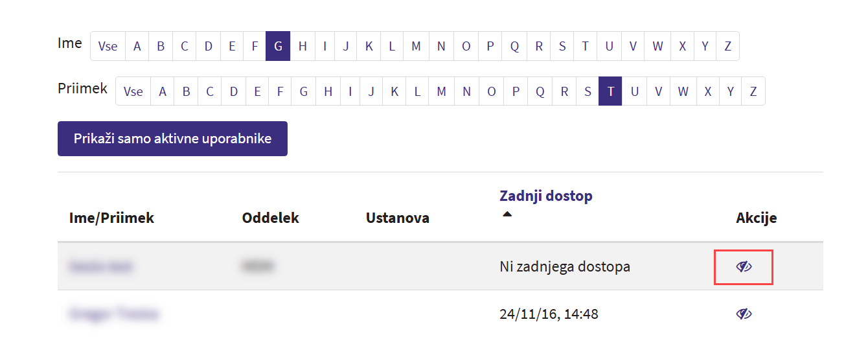Filter Priimek by letter K
Image resolution: width=868 pixels, height=359 pixels.
(x=394, y=91)
